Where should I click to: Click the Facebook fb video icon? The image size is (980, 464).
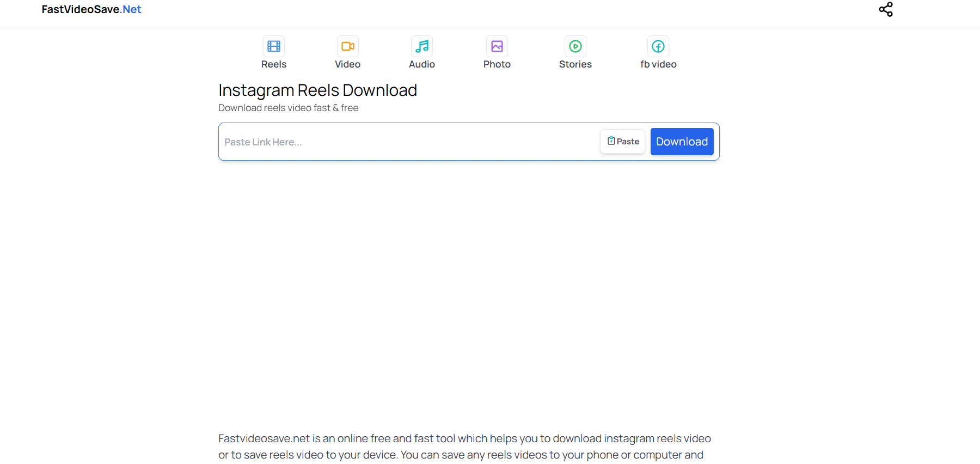pyautogui.click(x=658, y=46)
